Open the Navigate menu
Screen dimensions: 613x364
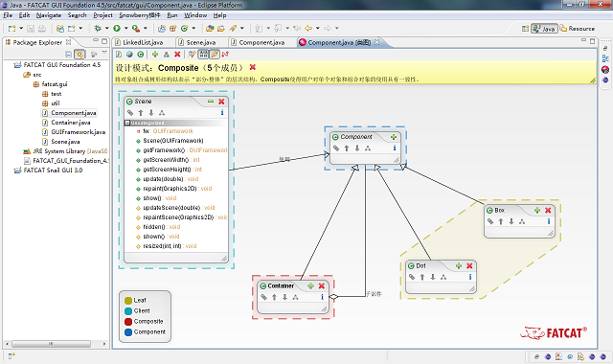[49, 15]
